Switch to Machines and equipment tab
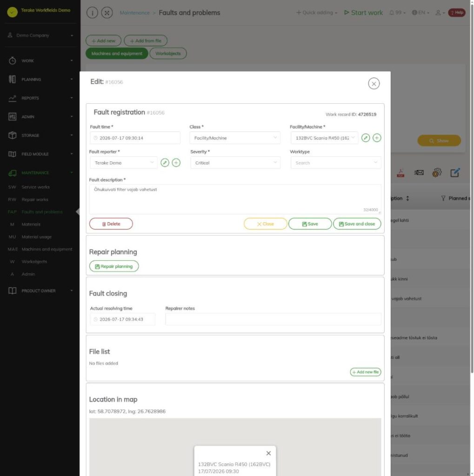Image resolution: width=474 pixels, height=476 pixels. coord(117,53)
